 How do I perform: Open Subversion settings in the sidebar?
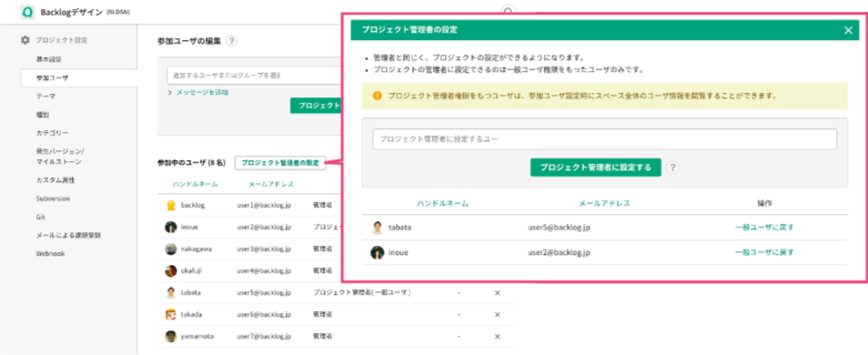pos(53,198)
